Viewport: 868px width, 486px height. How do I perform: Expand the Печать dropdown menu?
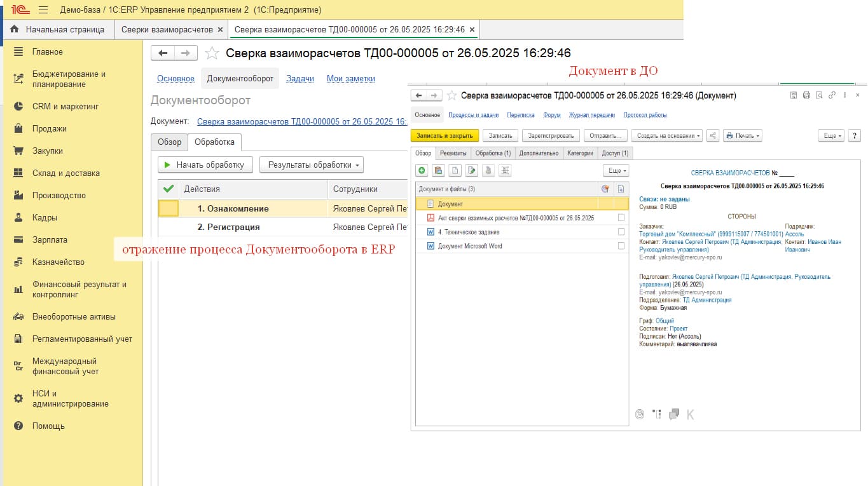[743, 135]
